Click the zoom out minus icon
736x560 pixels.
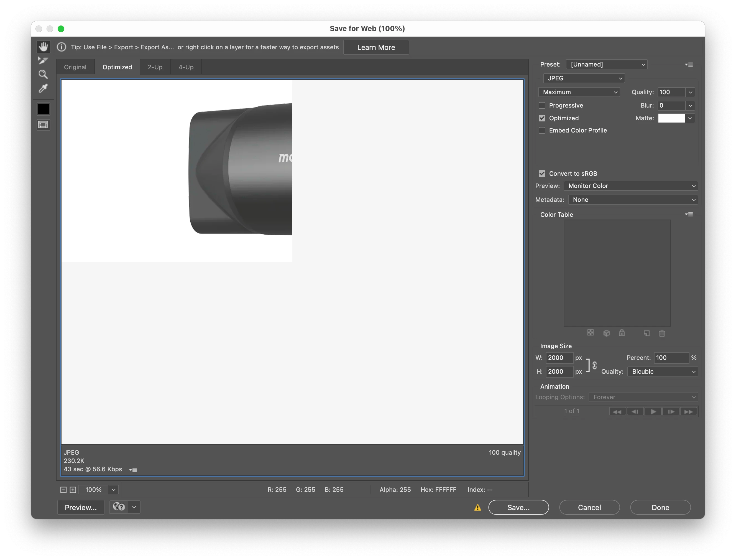pos(63,490)
